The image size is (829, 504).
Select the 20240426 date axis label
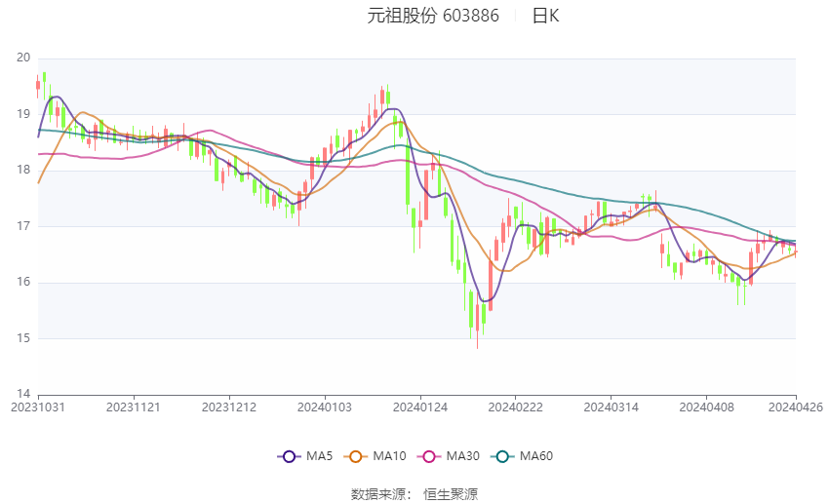pyautogui.click(x=796, y=407)
